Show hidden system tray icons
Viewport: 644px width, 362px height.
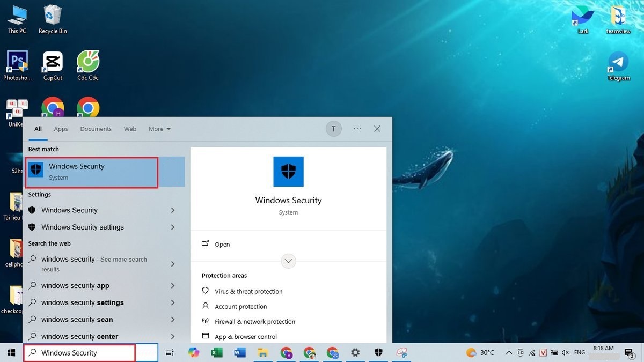(509, 352)
